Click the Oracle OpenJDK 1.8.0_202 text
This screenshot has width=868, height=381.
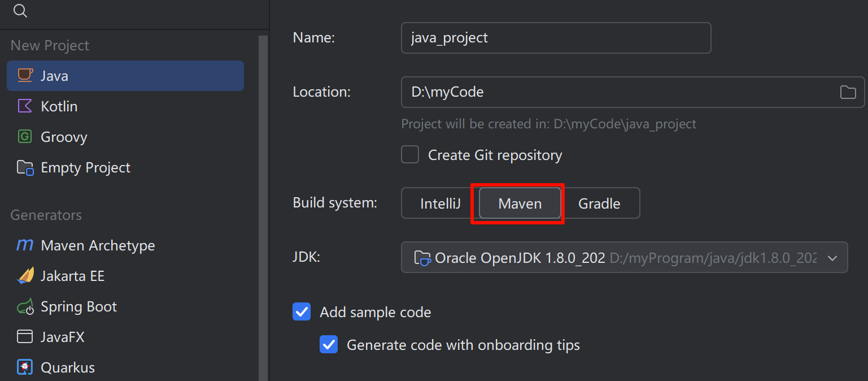pyautogui.click(x=520, y=258)
